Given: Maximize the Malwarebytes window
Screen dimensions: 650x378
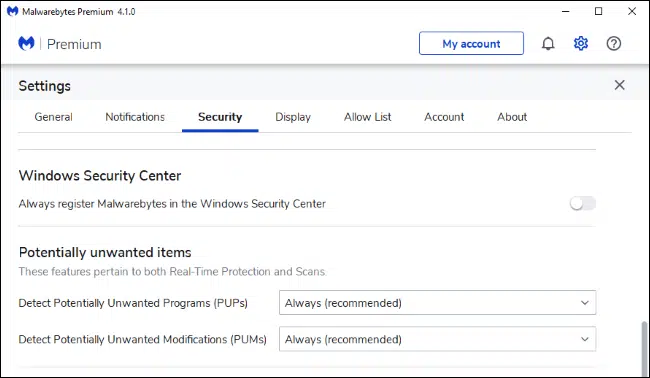Looking at the screenshot, I should tap(598, 11).
